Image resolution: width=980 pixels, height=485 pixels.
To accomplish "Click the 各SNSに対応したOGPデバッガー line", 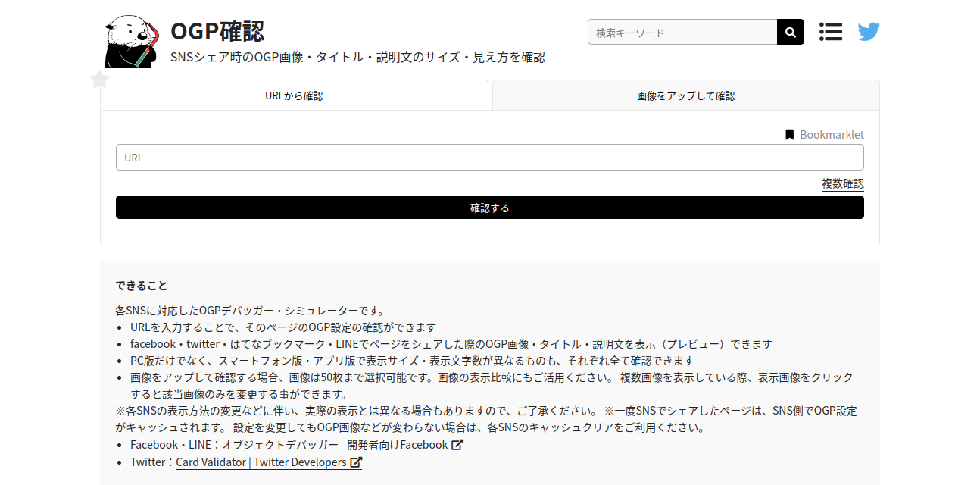I will [251, 311].
